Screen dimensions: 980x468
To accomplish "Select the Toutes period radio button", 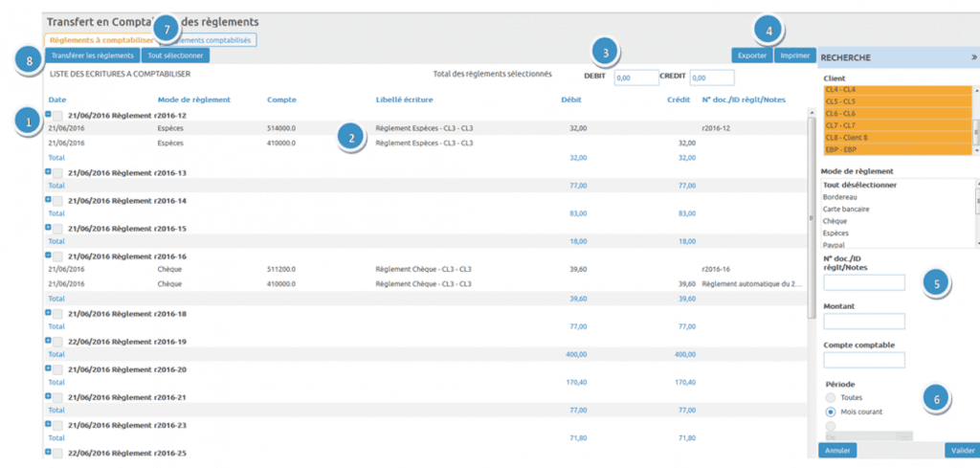I will tap(831, 397).
